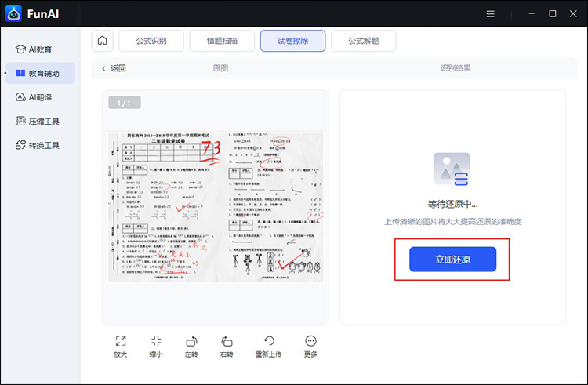Click the 立即还原 button
Image resolution: width=588 pixels, height=385 pixels.
(452, 259)
